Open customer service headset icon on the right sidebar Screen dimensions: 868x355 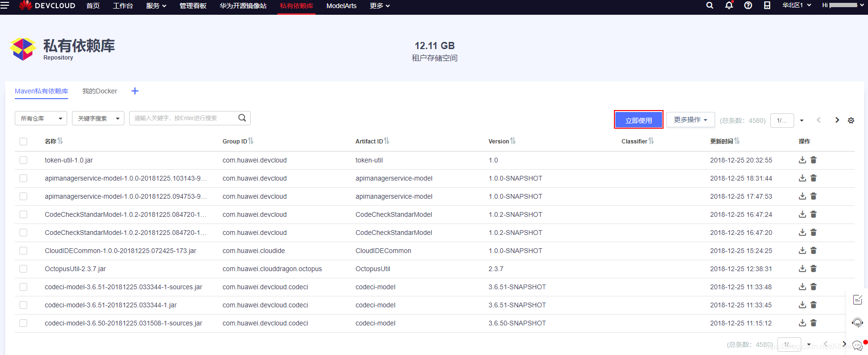[858, 323]
